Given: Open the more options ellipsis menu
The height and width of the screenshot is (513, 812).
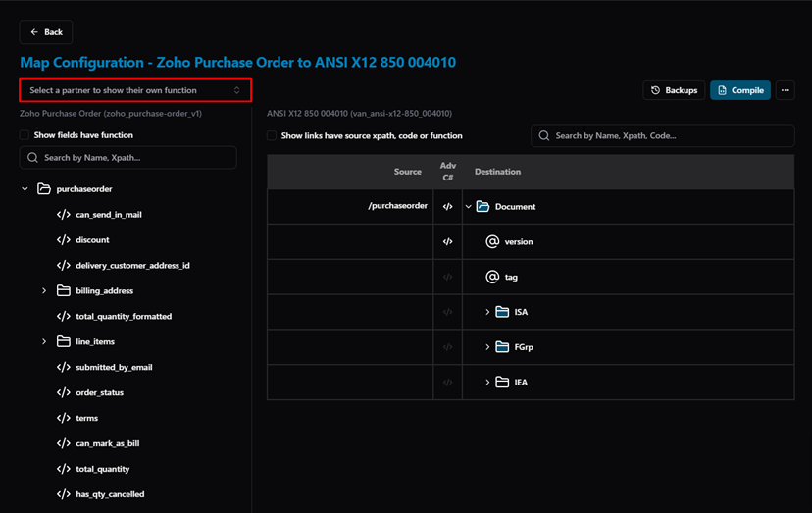Looking at the screenshot, I should pos(786,90).
